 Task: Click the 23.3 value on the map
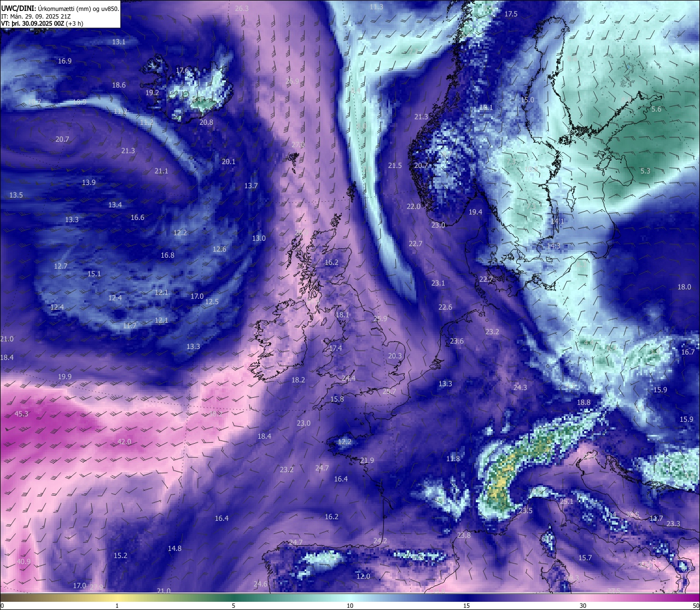pos(673,524)
